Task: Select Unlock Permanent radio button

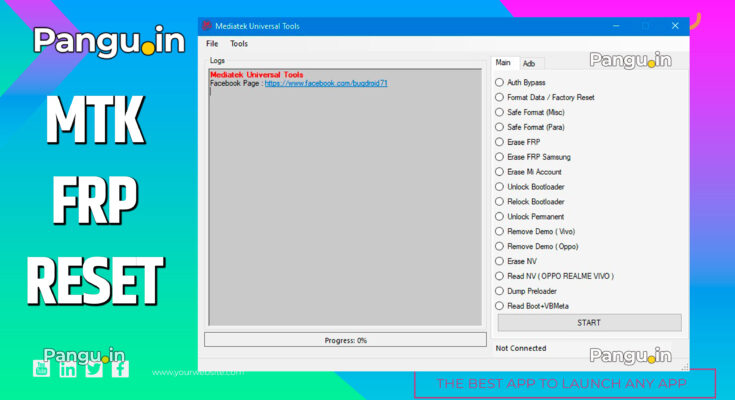Action: coord(530,217)
